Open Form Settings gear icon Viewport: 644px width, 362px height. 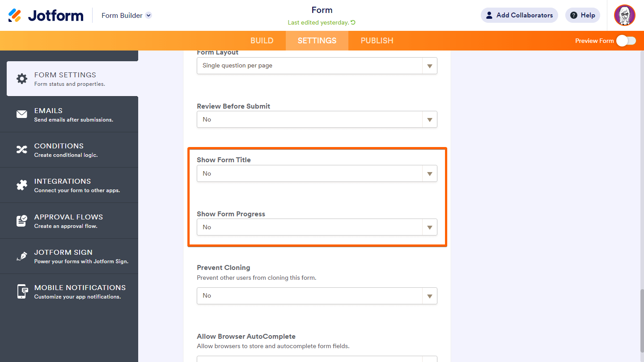(22, 79)
